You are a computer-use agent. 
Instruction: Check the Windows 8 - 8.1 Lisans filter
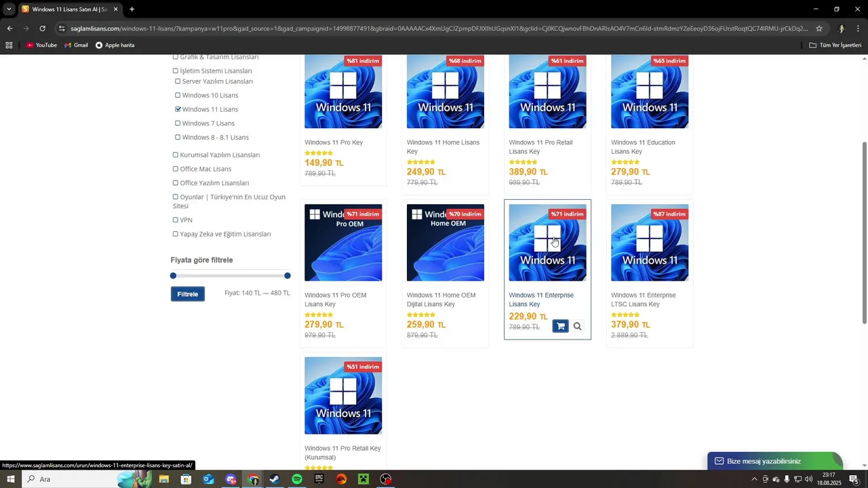[x=178, y=138]
